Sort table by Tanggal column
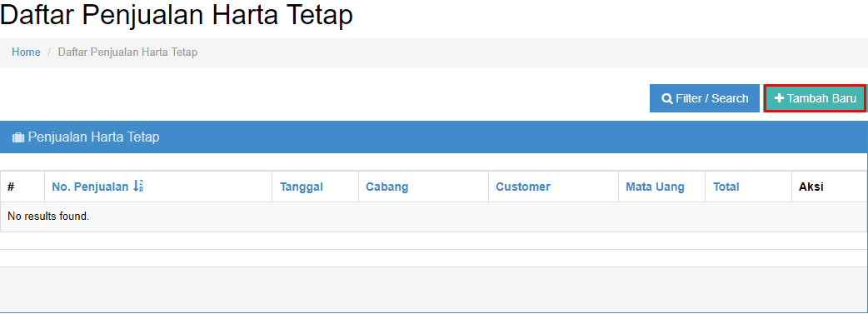 (x=302, y=187)
